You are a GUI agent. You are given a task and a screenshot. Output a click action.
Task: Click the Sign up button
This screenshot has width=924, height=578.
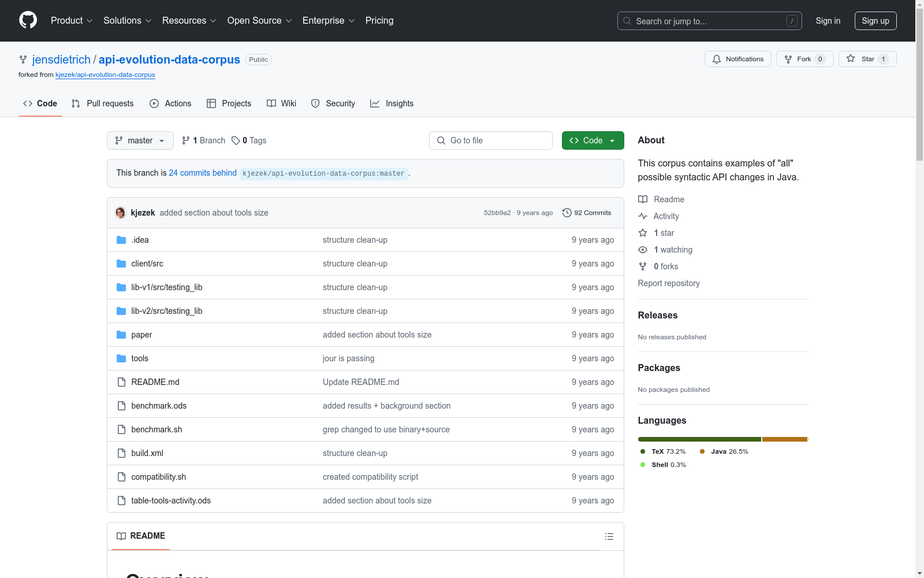875,21
